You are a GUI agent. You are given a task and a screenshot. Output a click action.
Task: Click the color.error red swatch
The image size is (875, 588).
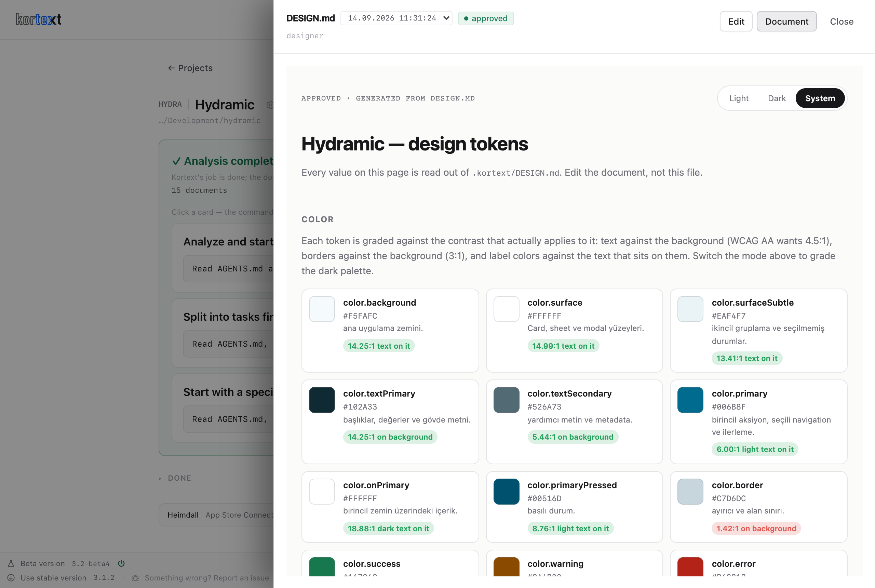pos(690,566)
